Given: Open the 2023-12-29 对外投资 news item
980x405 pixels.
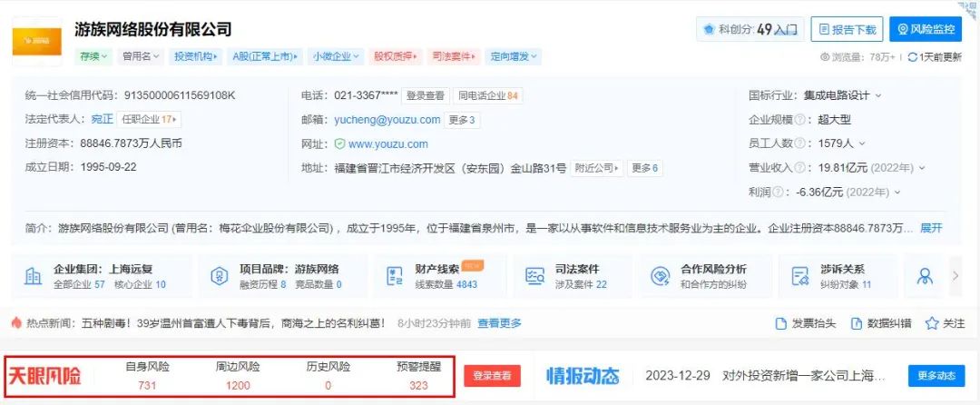Looking at the screenshot, I should [x=766, y=376].
